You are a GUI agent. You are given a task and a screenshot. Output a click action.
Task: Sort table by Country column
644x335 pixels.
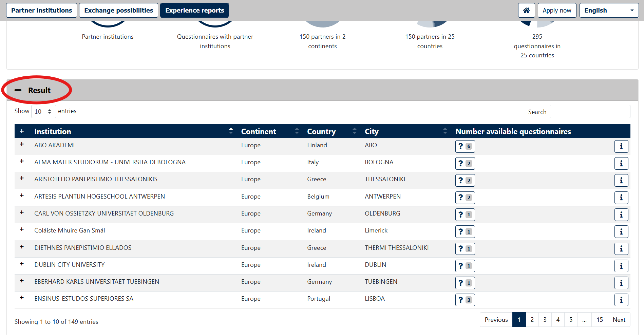pos(332,131)
